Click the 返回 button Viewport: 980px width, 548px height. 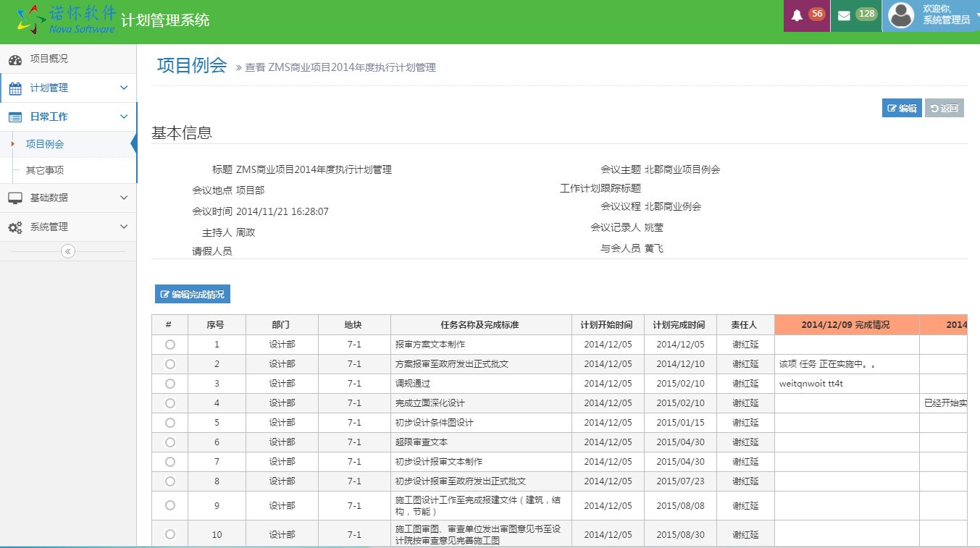pyautogui.click(x=944, y=109)
